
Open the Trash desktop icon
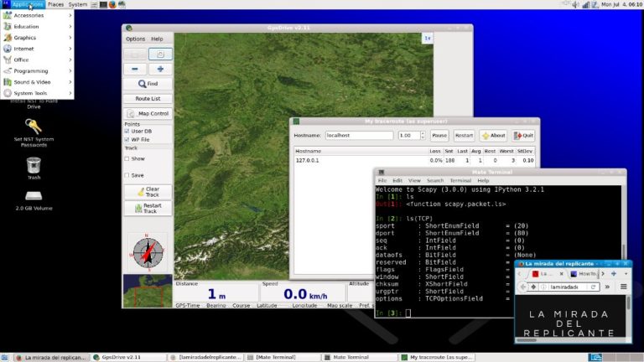click(x=34, y=168)
